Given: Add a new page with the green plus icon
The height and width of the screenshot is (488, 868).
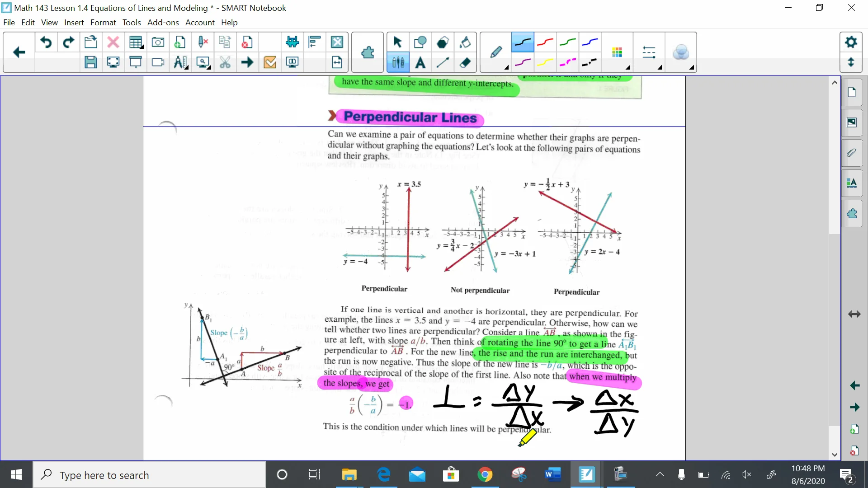Looking at the screenshot, I should (180, 42).
